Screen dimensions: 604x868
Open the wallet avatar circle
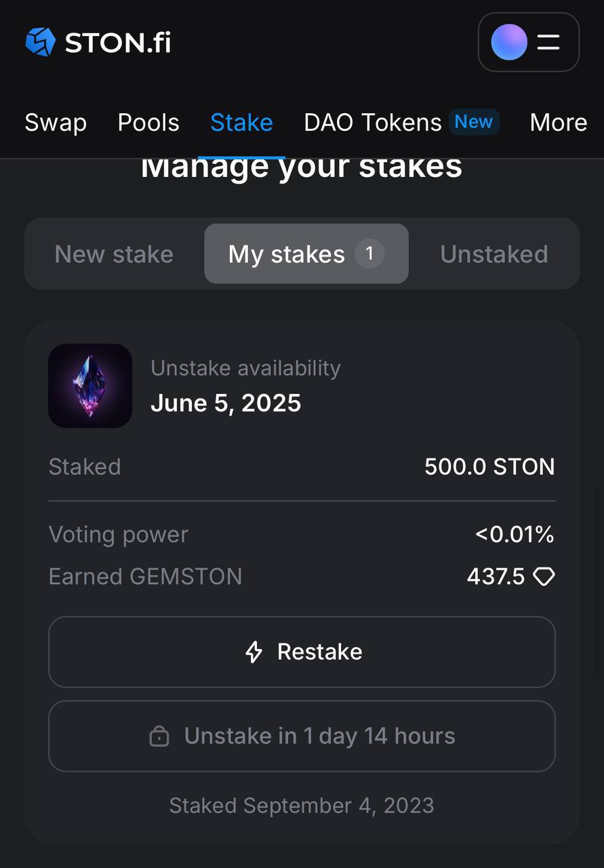[x=508, y=42]
